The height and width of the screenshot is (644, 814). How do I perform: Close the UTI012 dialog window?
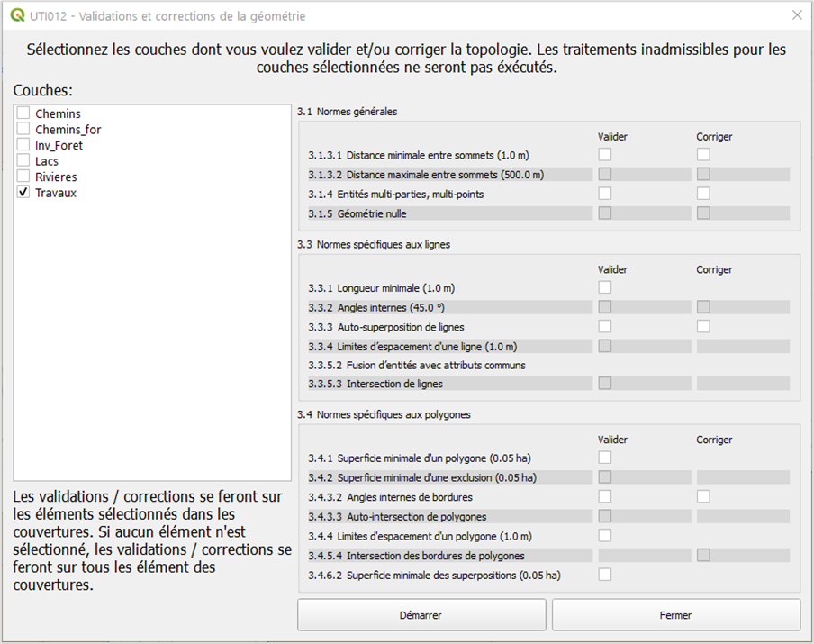(x=796, y=15)
